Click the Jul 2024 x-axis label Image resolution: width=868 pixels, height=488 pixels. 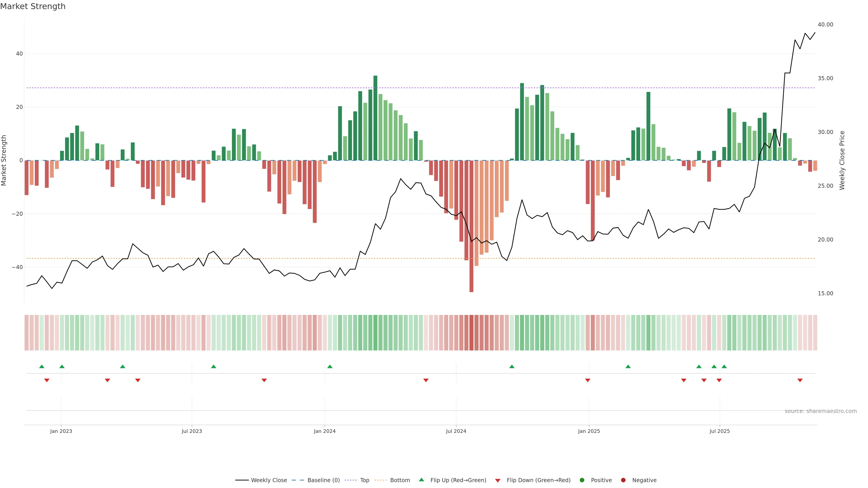click(x=456, y=431)
